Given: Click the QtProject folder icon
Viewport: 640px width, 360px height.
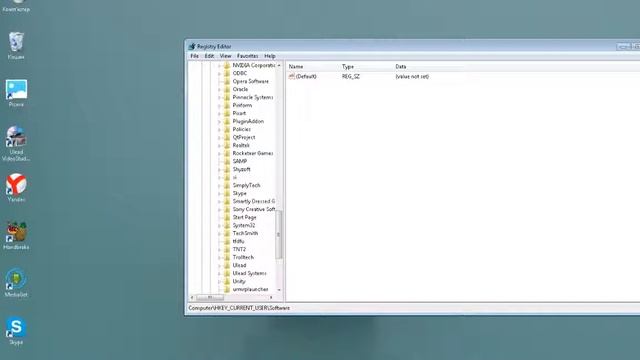Looking at the screenshot, I should (227, 137).
